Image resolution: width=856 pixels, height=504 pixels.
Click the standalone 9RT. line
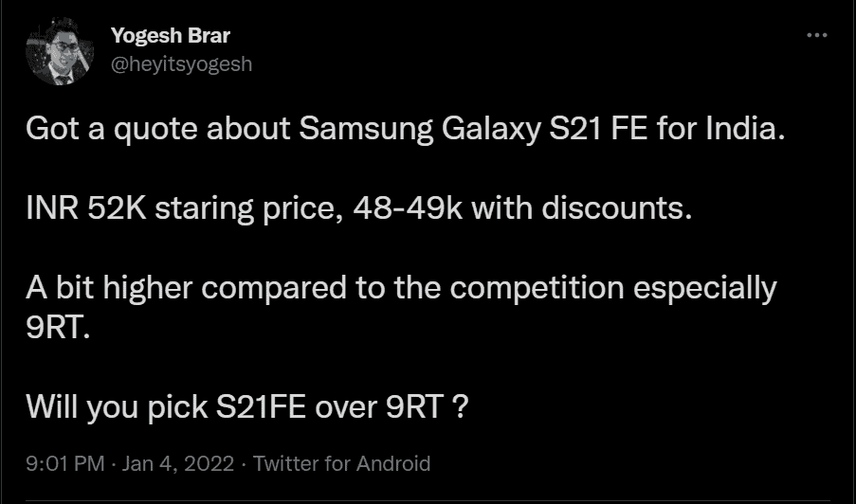[x=58, y=329]
